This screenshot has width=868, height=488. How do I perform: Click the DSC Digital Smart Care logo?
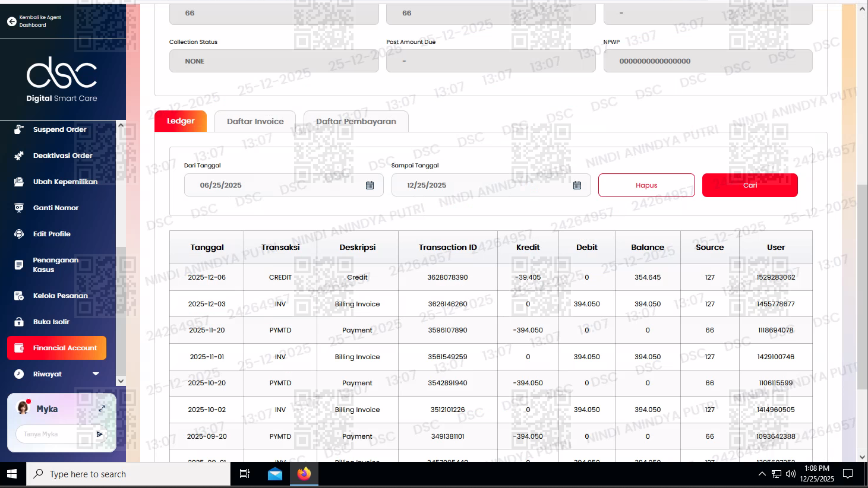click(x=62, y=80)
